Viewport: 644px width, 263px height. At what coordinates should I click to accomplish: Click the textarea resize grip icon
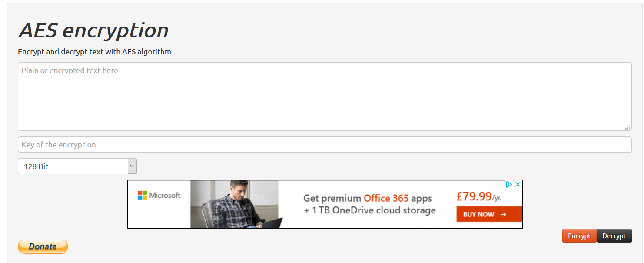(x=627, y=127)
